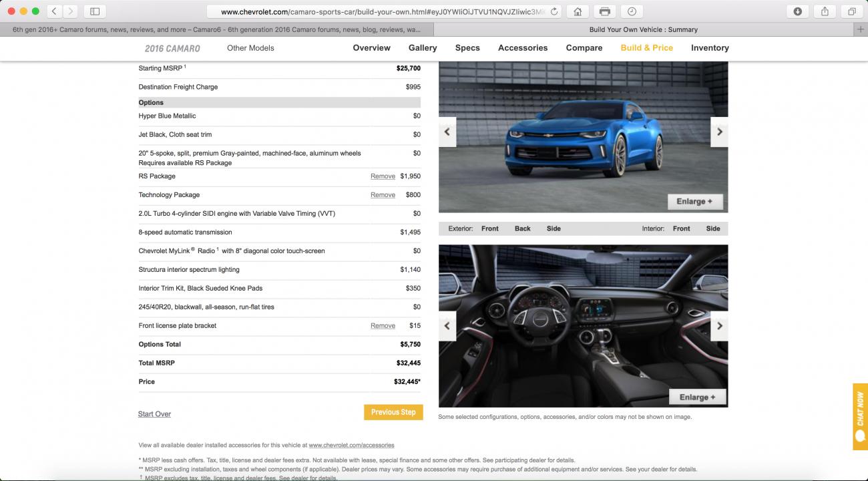Screen dimensions: 868x481
Task: Switch to the Camaro6 forums tab
Action: pos(216,29)
